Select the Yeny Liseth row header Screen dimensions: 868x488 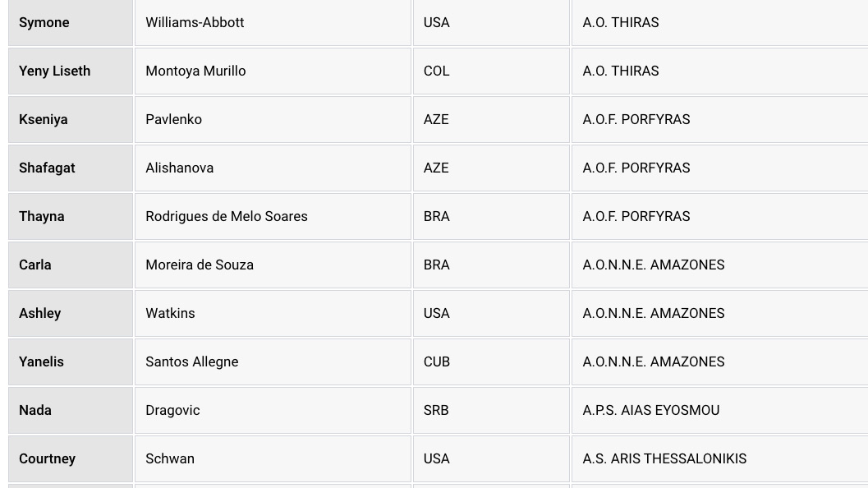click(x=71, y=71)
